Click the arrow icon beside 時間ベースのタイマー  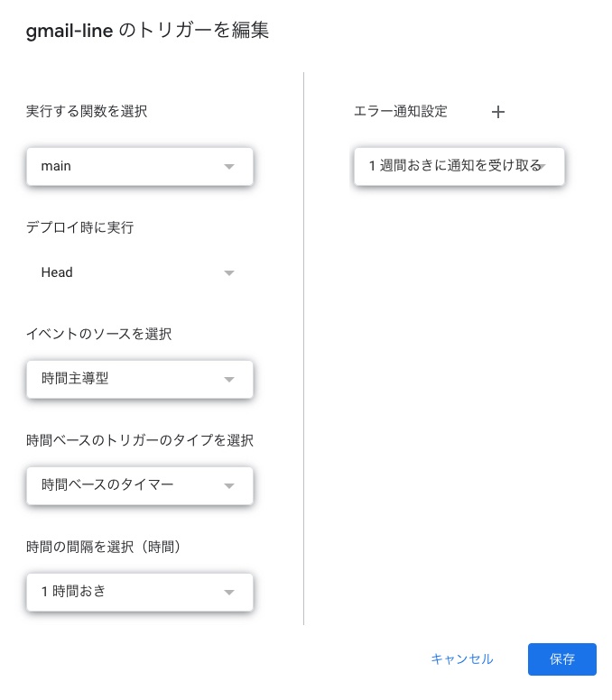coord(229,486)
